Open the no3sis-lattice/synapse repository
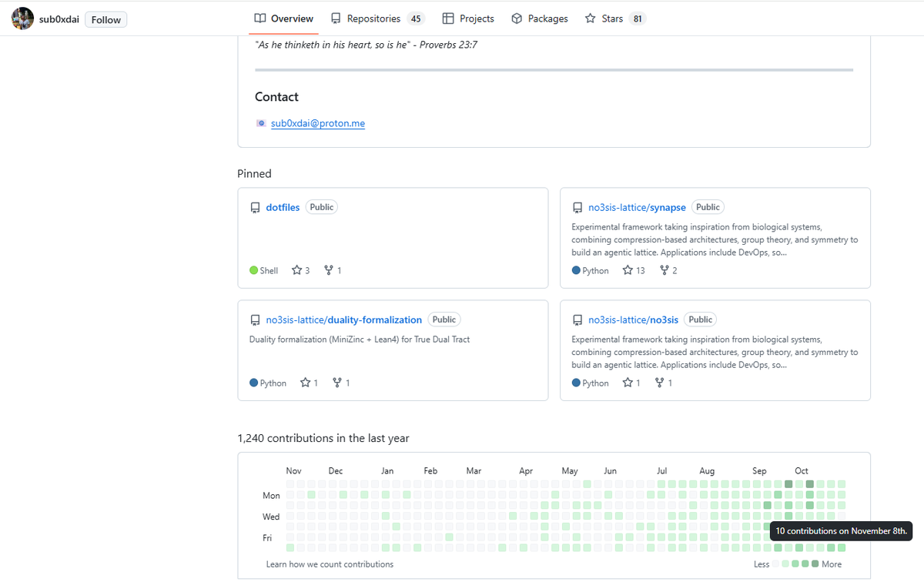 pos(637,207)
